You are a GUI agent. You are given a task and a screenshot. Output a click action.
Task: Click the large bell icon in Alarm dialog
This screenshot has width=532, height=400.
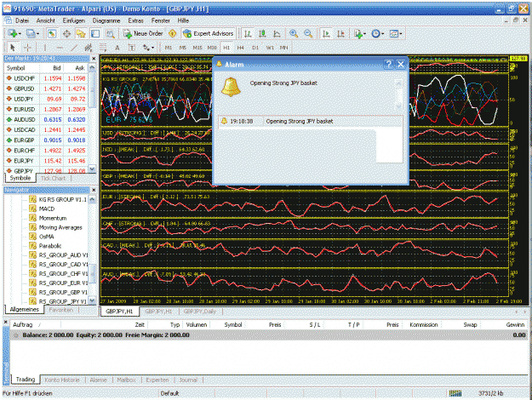231,87
